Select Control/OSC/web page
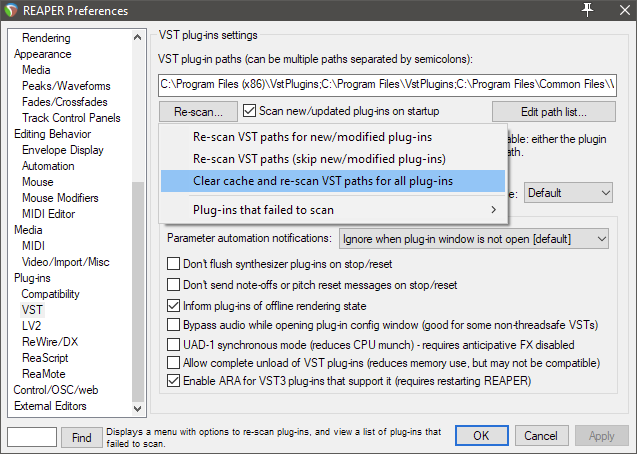Image resolution: width=637 pixels, height=454 pixels. coord(56,390)
